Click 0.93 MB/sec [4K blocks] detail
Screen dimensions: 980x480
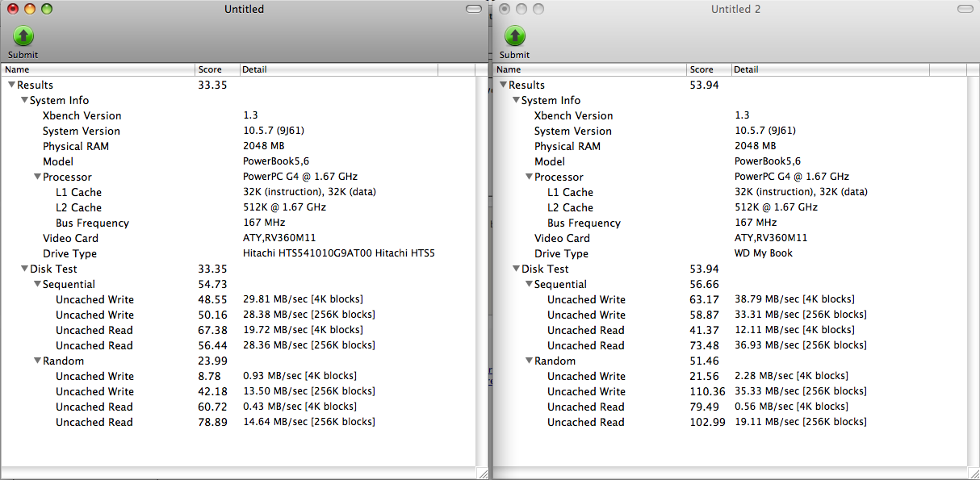(299, 376)
